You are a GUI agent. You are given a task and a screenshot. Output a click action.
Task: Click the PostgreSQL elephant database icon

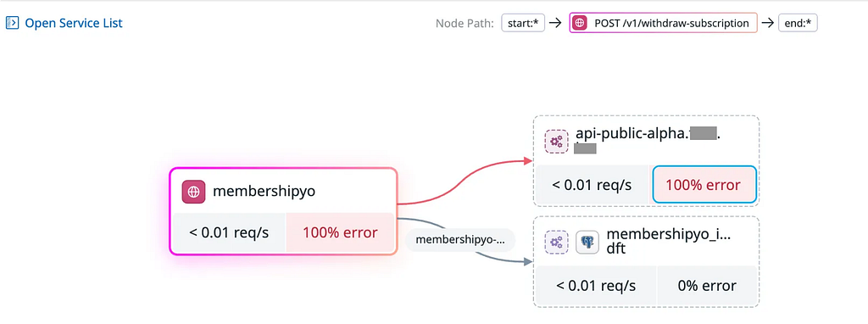587,242
